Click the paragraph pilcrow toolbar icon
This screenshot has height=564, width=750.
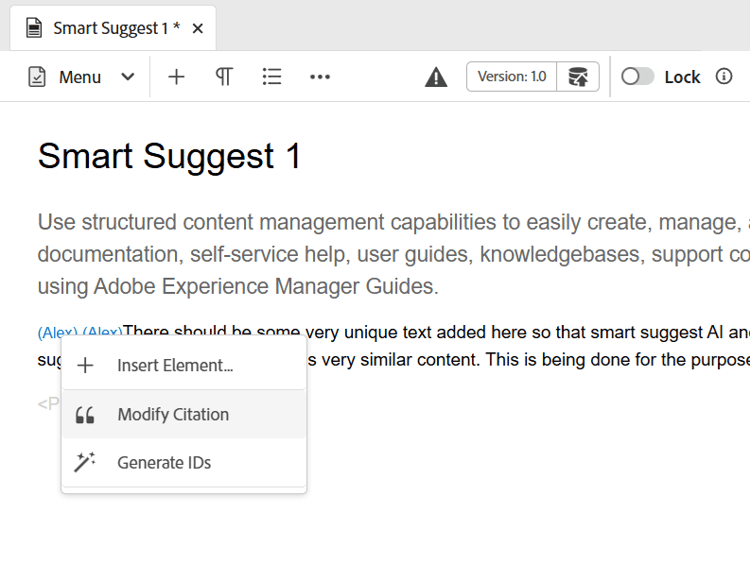(x=224, y=77)
